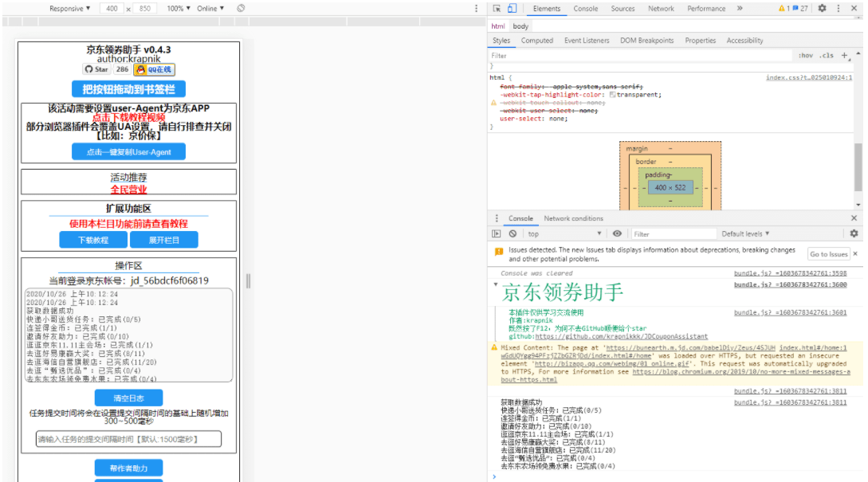
Task: Click the 展开栏目 button
Action: [164, 240]
